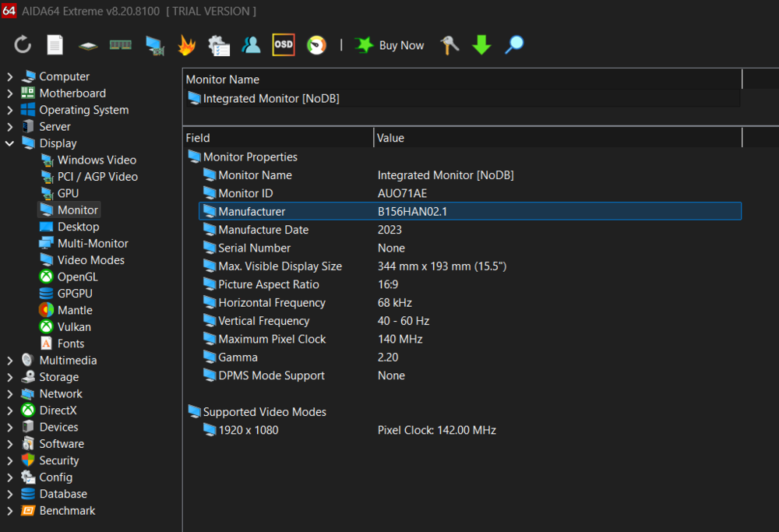
Task: Collapse the Display tree node
Action: pos(10,143)
